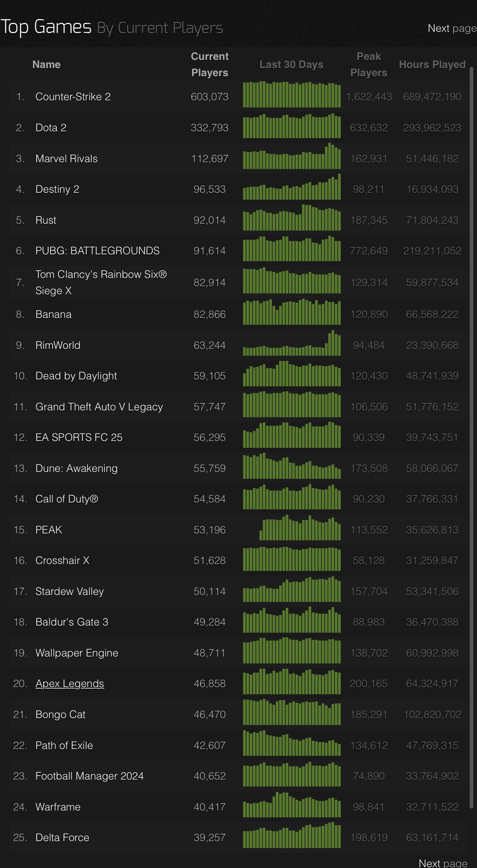Go to Next page at bottom
Screen dimensions: 477x868
(443, 863)
